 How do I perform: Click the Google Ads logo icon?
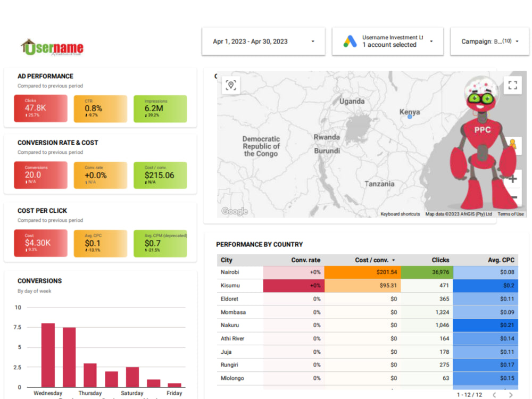350,41
